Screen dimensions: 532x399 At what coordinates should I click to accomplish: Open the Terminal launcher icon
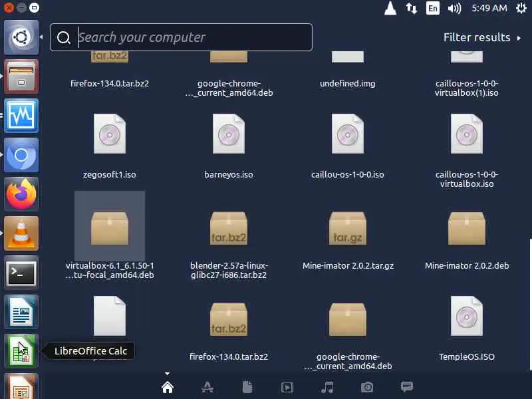(x=21, y=273)
